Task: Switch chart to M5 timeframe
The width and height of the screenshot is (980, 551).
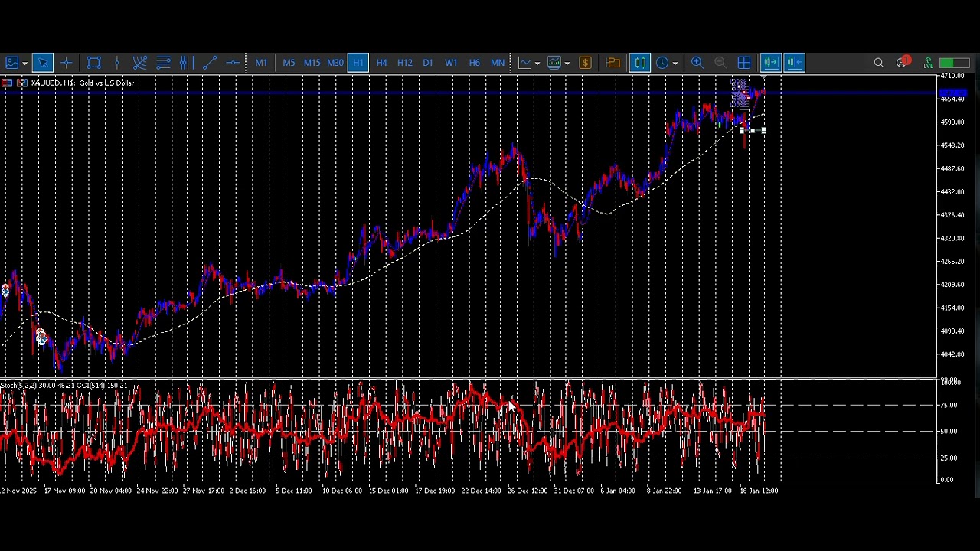Action: point(289,63)
